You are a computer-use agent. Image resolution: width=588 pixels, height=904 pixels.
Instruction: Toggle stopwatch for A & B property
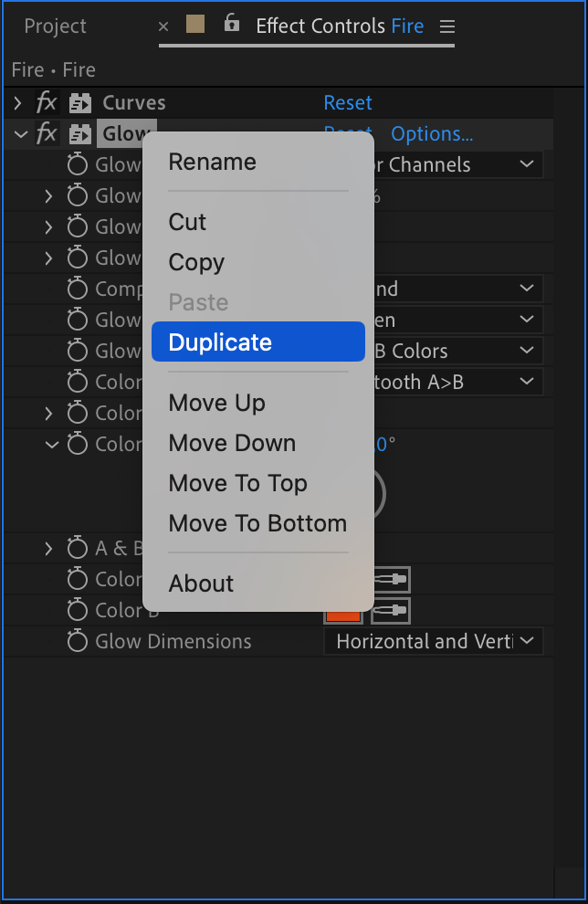pyautogui.click(x=78, y=548)
